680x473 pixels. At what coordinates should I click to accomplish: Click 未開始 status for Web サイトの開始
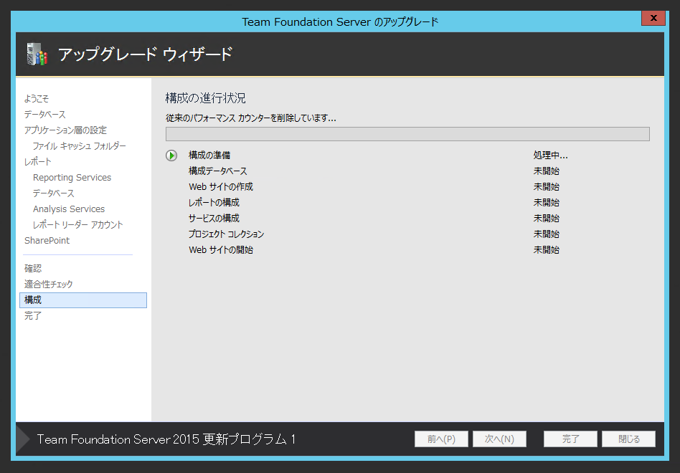pos(546,250)
